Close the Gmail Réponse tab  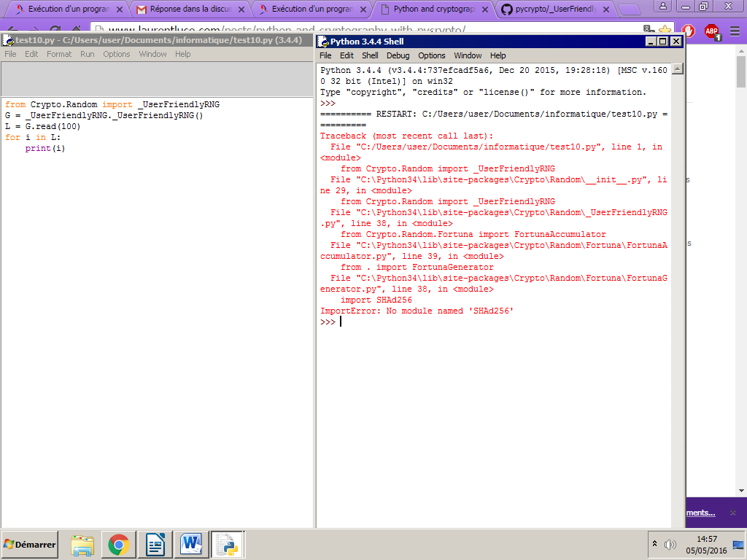click(x=241, y=9)
